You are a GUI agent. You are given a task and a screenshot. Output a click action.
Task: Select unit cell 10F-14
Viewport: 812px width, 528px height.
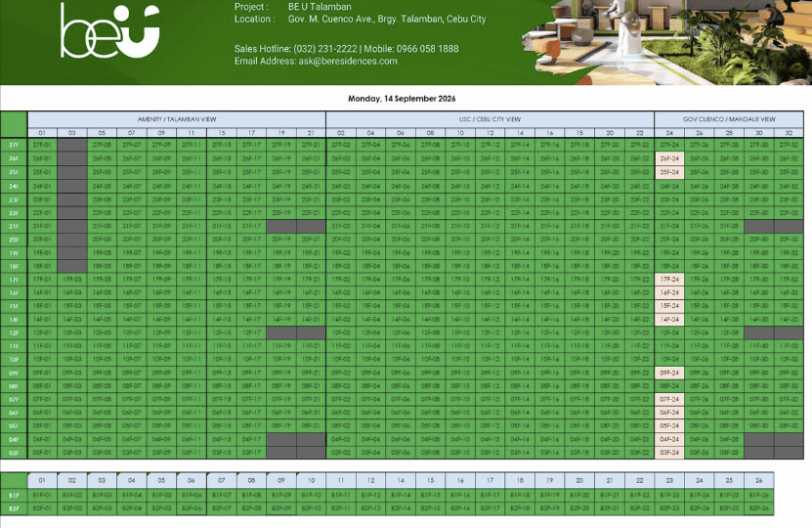point(520,359)
